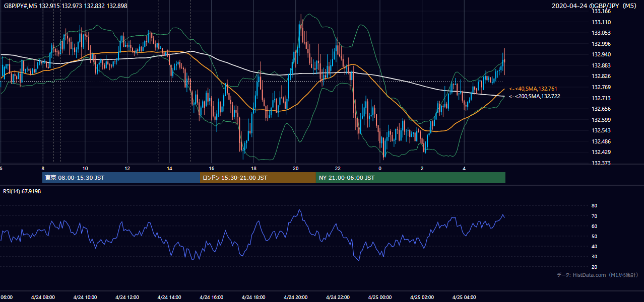This screenshot has width=644, height=302.
Task: Click the 133.053 price axis label
Action: (601, 33)
